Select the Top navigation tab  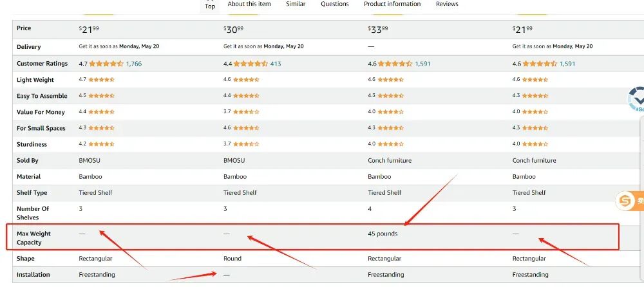210,6
